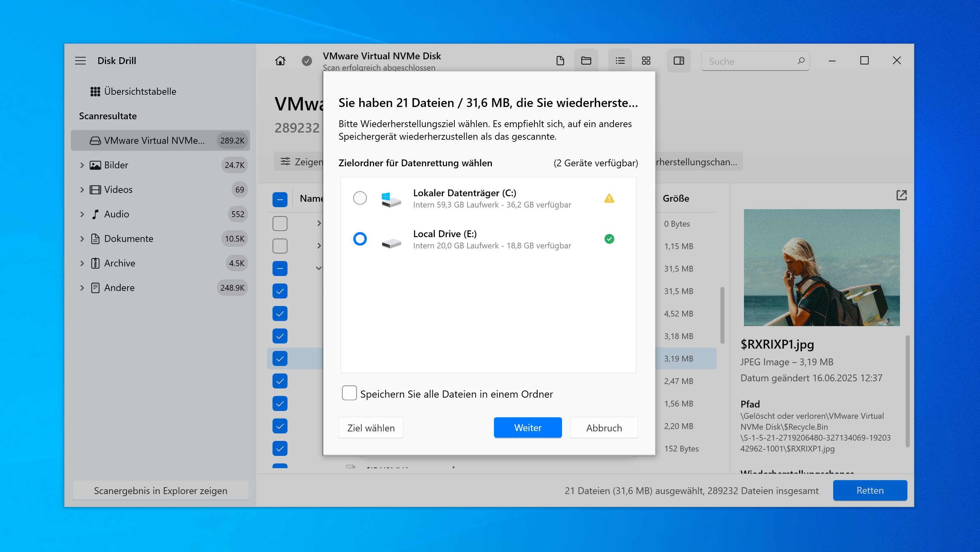The image size is (980, 552).
Task: Open the Disk Drill hamburger menu
Action: pyautogui.click(x=80, y=61)
